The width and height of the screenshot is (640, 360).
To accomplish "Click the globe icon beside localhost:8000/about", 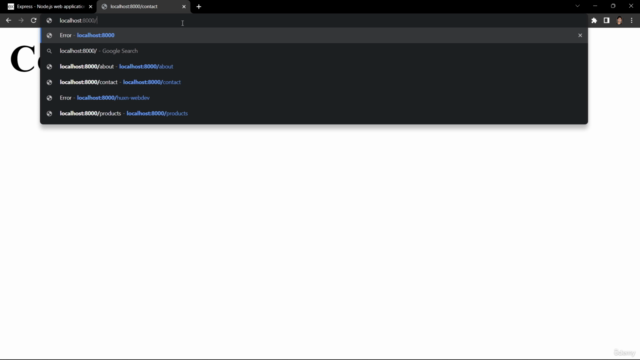I will click(49, 67).
